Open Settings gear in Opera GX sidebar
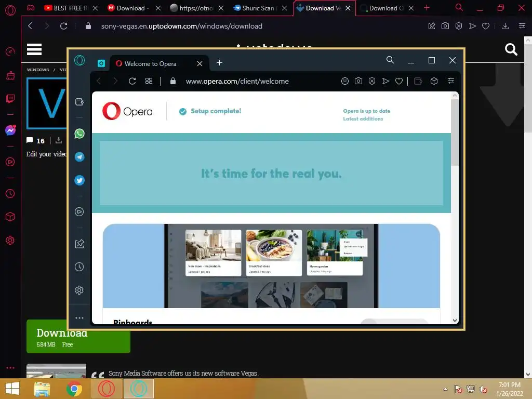532x399 pixels. (10, 240)
